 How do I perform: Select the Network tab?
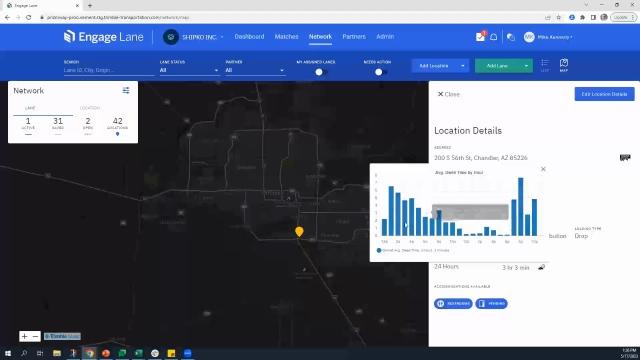[320, 37]
